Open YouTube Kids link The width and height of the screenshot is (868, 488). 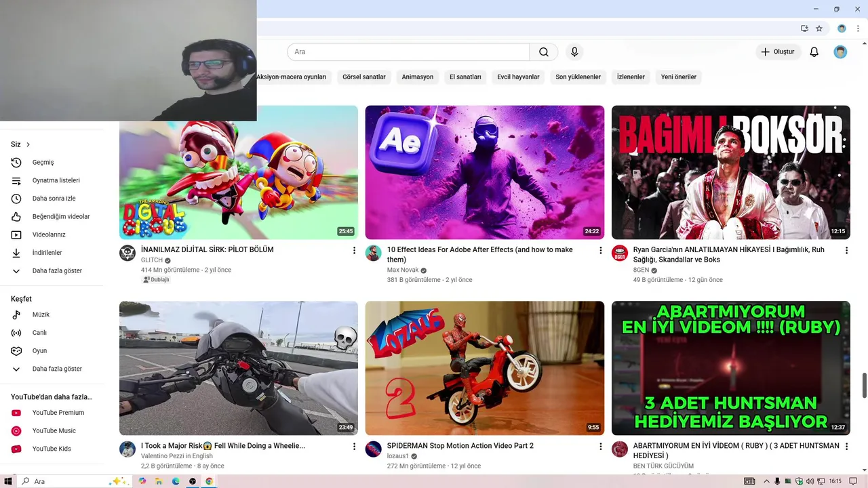(52, 449)
